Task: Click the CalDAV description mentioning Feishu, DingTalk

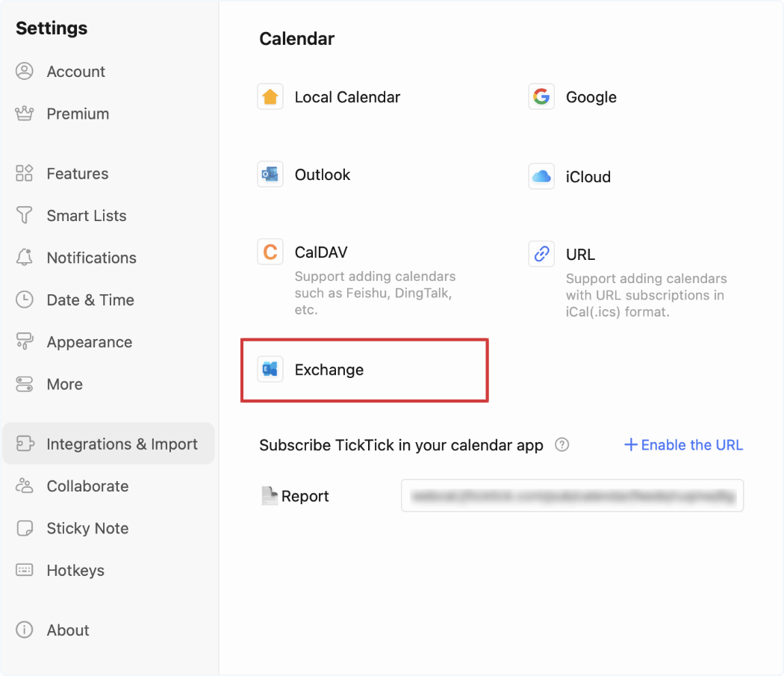Action: 375,293
